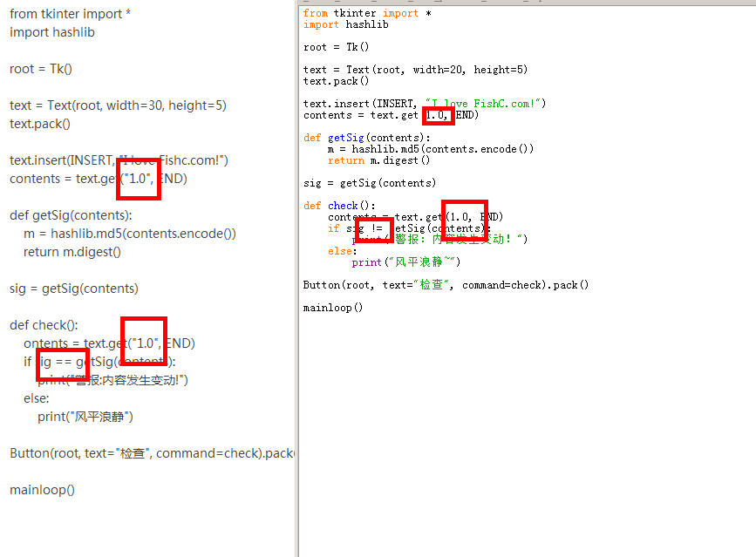Click "mainloop()" at bottom of left pane
Viewport: 756px width, 557px height.
point(42,490)
